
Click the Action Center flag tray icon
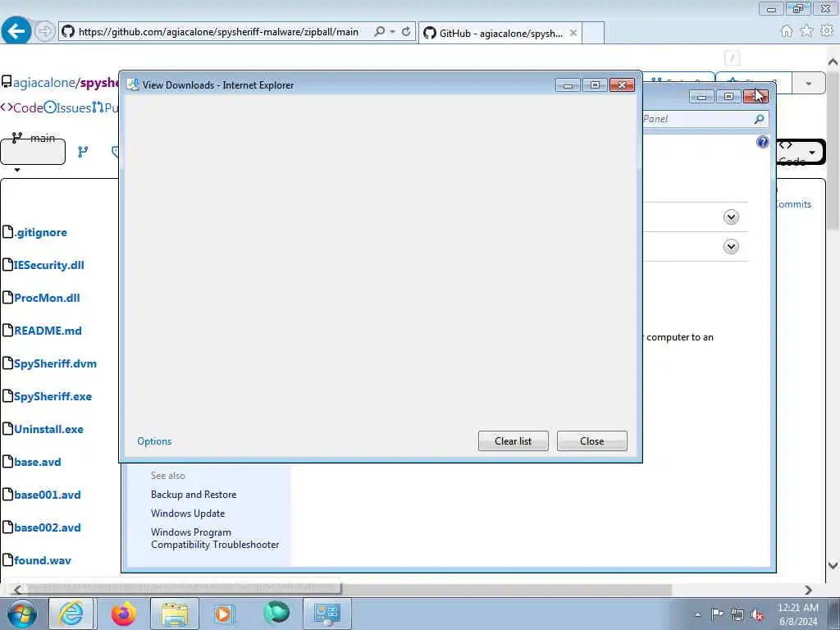point(717,614)
